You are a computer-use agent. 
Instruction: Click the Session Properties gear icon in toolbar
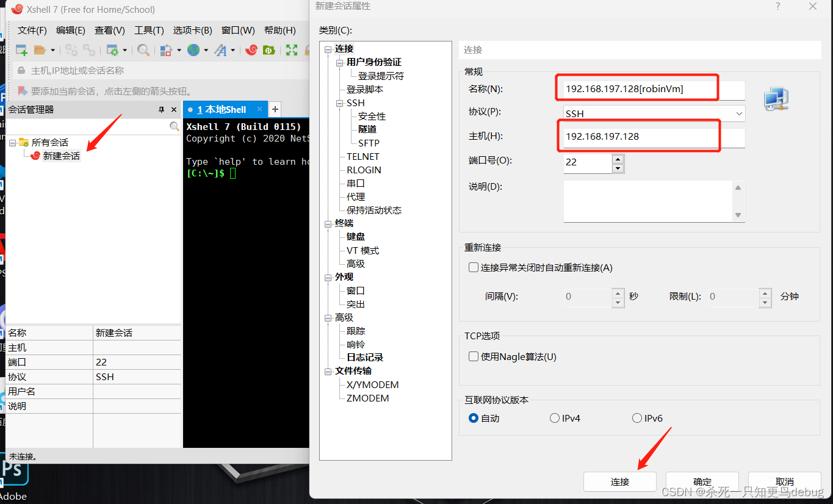(112, 50)
